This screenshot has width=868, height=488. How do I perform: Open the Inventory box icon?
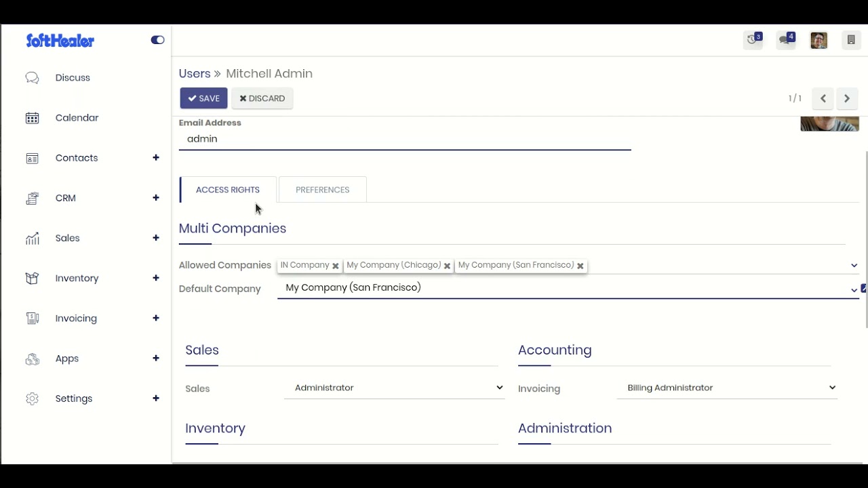(32, 278)
